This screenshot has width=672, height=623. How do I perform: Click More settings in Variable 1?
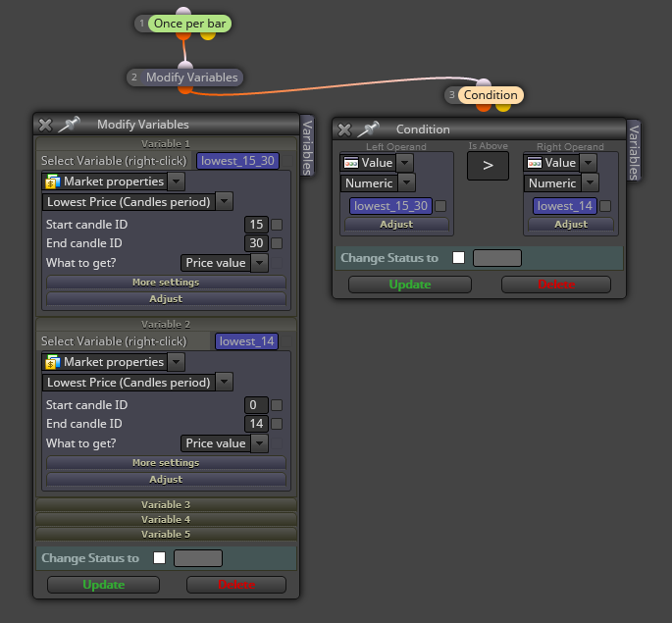coord(167,283)
